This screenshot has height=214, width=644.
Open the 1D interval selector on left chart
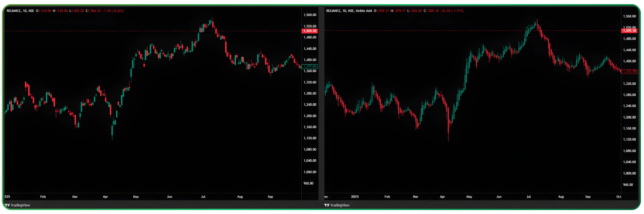(25, 11)
